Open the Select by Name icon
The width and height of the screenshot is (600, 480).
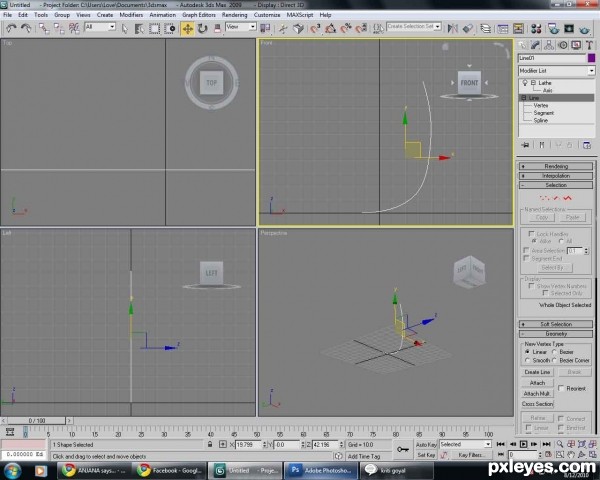139,29
